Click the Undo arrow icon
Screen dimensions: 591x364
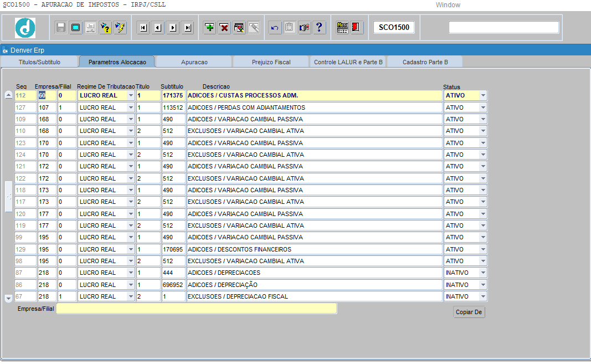tap(275, 28)
